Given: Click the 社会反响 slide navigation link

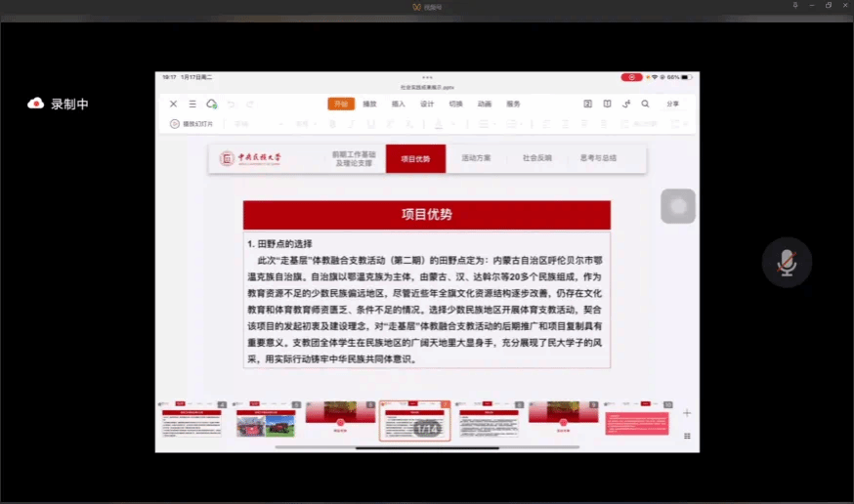Looking at the screenshot, I should pos(536,158).
